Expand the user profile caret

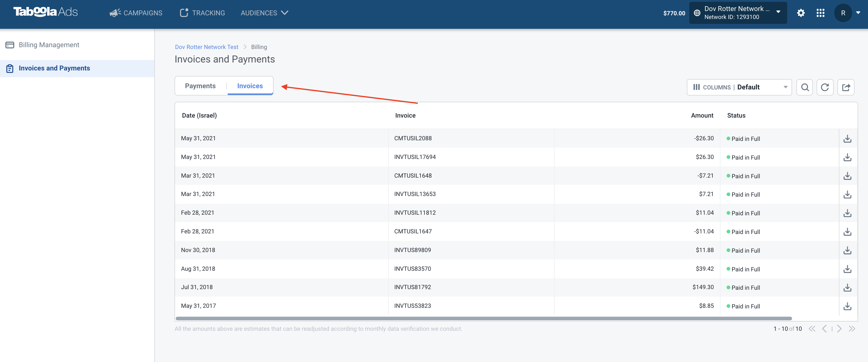858,13
